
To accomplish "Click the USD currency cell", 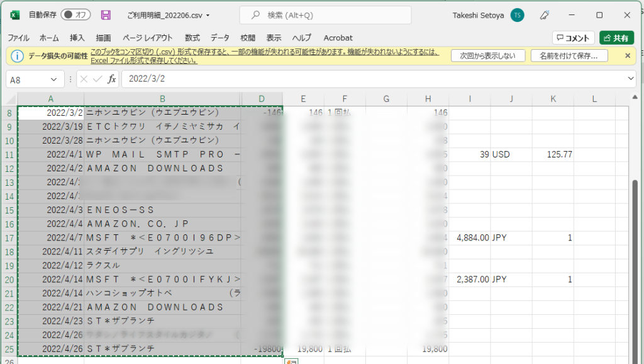I will (511, 155).
